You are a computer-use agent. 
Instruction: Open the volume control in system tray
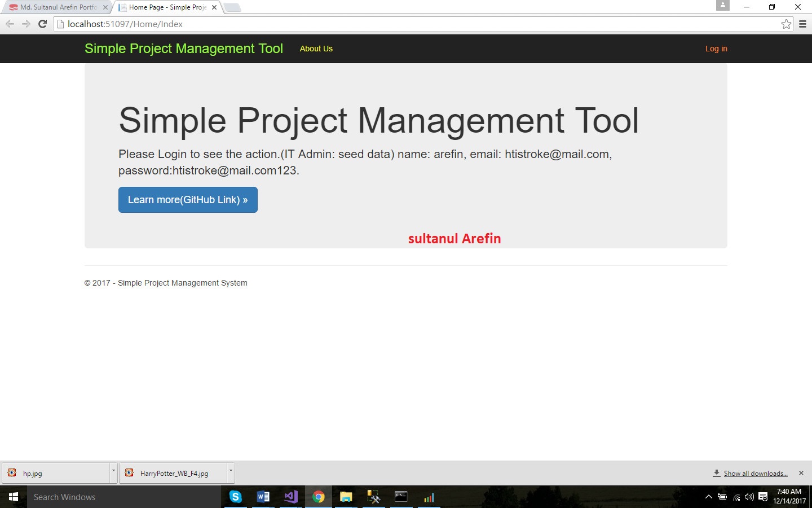[749, 497]
